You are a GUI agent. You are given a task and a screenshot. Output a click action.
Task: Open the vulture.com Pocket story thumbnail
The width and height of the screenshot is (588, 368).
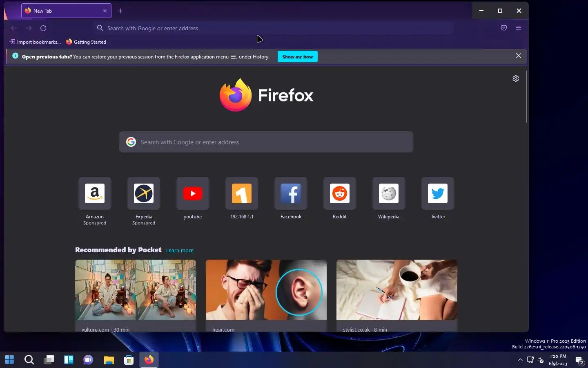tap(136, 290)
